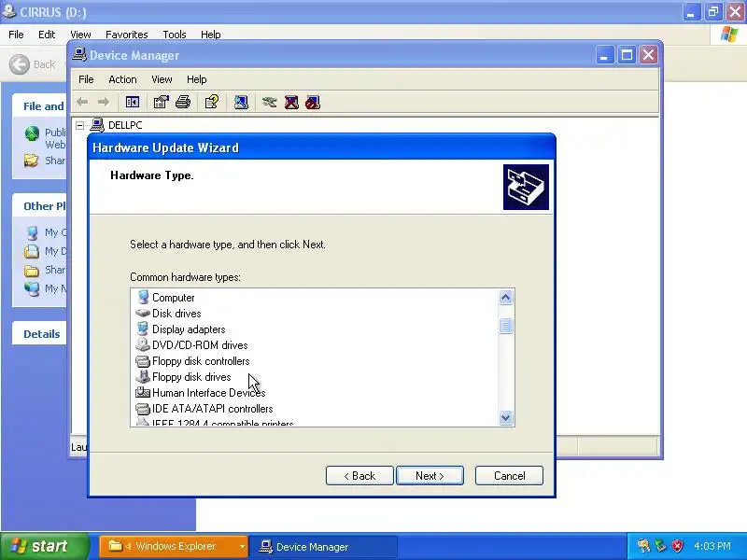747x560 pixels.
Task: Open the Device Manager Help menu
Action: coord(196,79)
